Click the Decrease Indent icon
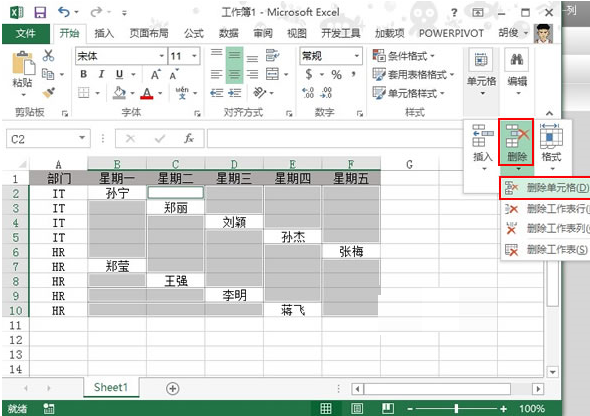This screenshot has height=416, width=590. (216, 93)
